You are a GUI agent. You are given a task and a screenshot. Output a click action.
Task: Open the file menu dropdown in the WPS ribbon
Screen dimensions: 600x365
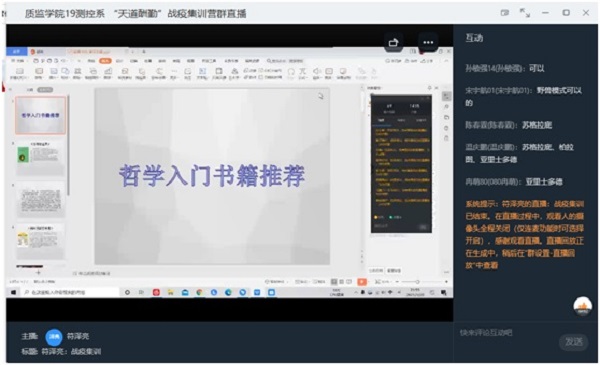pos(18,61)
